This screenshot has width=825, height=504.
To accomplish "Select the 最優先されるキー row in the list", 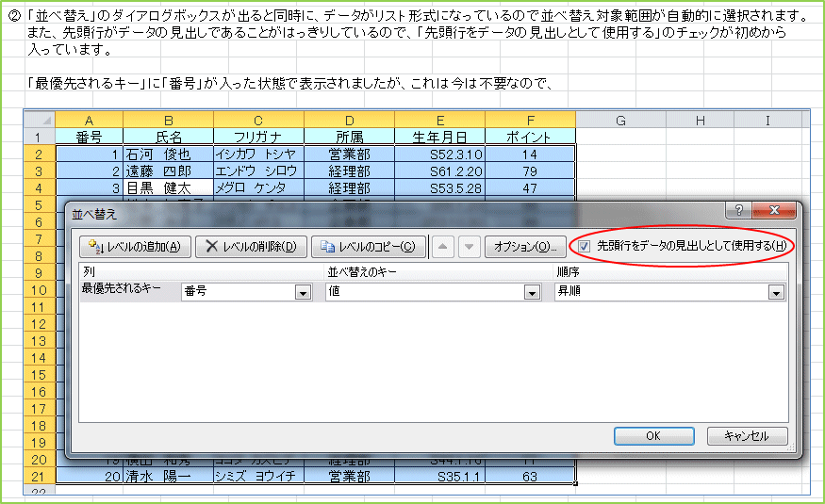I will click(x=433, y=292).
